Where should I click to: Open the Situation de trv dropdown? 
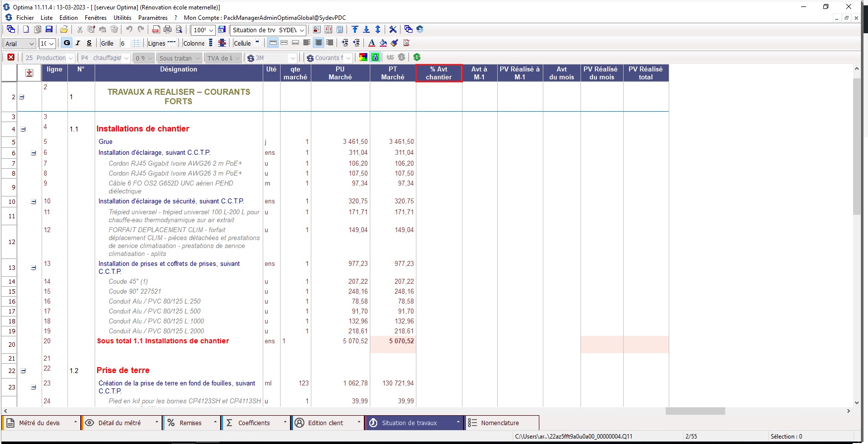[x=268, y=30]
